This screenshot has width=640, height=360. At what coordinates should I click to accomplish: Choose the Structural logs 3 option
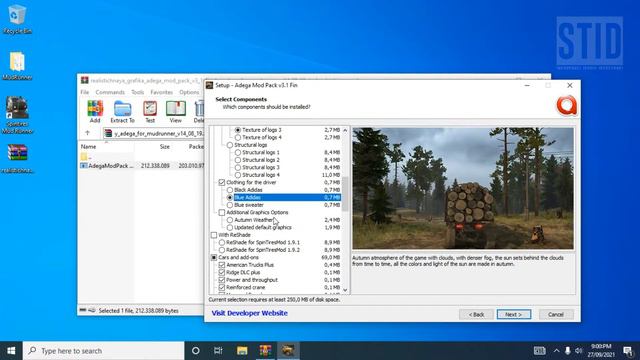(x=238, y=167)
